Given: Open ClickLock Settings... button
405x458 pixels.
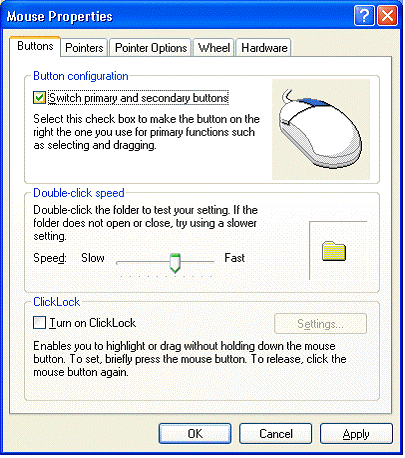Looking at the screenshot, I should click(x=320, y=323).
